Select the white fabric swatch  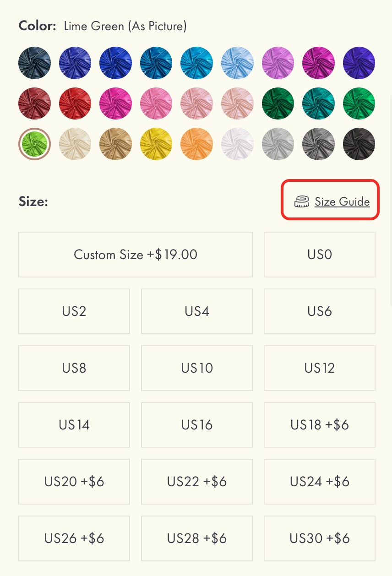pos(237,144)
